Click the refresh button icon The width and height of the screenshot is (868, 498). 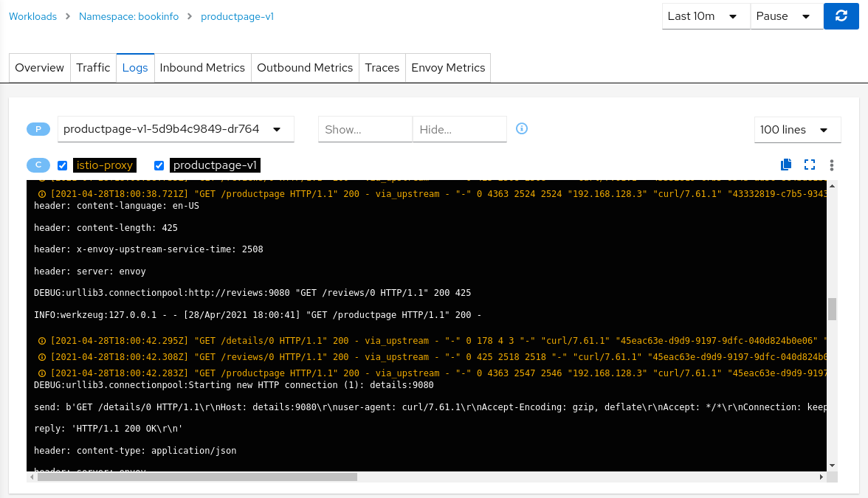pos(841,16)
